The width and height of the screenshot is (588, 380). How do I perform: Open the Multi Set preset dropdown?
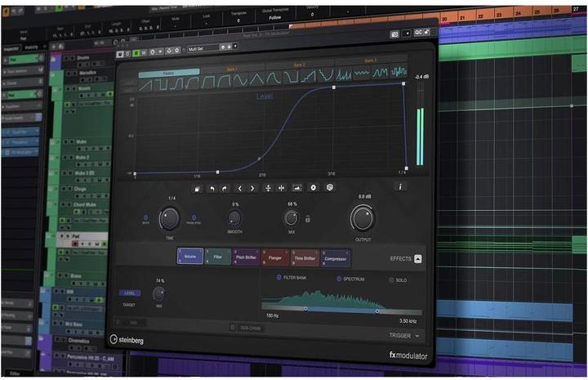coord(203,49)
